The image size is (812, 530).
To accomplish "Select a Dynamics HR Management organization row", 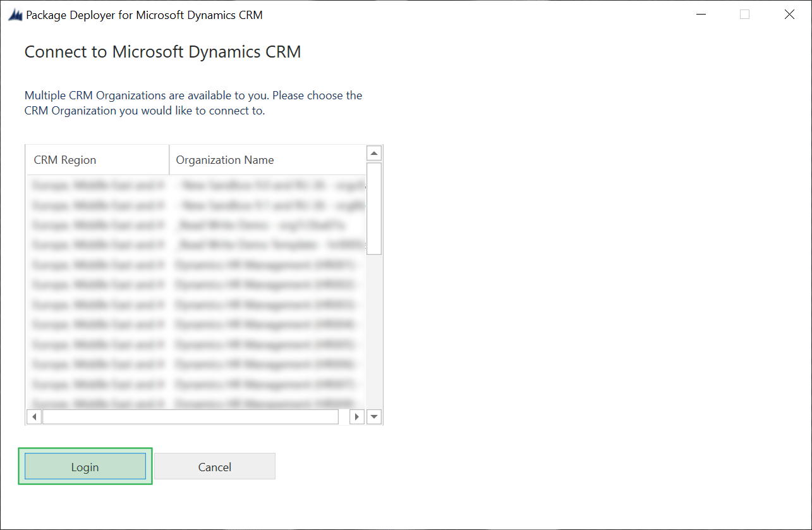I will tap(190, 265).
